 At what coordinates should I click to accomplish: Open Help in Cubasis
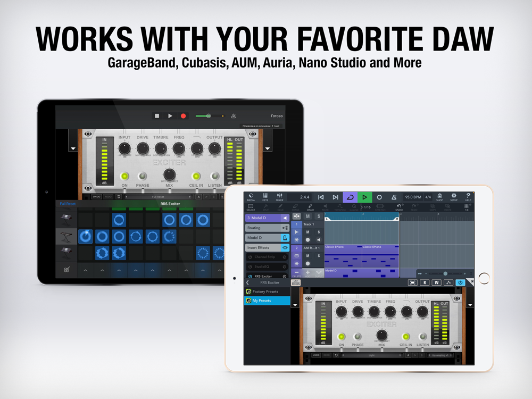(x=468, y=197)
